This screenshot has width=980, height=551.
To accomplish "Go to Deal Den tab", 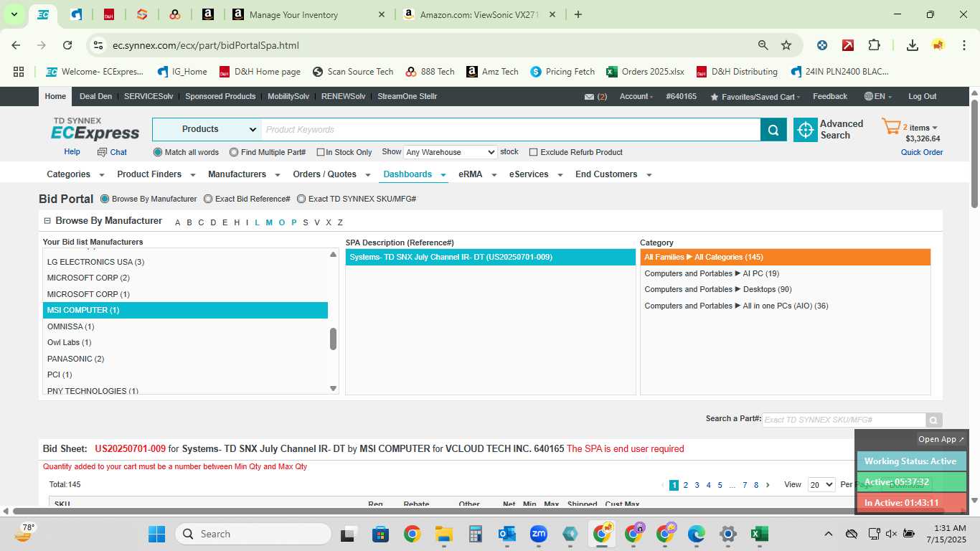I will 95,96.
